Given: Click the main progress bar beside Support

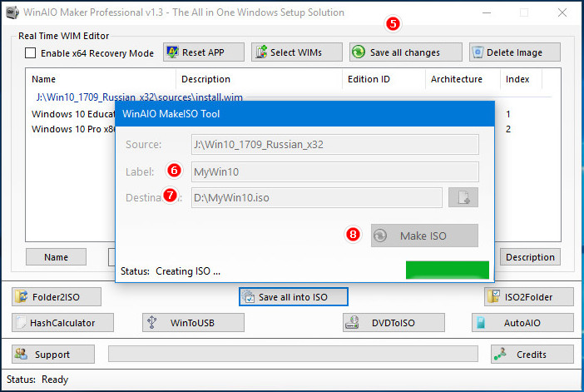Looking at the screenshot, I should pyautogui.click(x=293, y=354).
